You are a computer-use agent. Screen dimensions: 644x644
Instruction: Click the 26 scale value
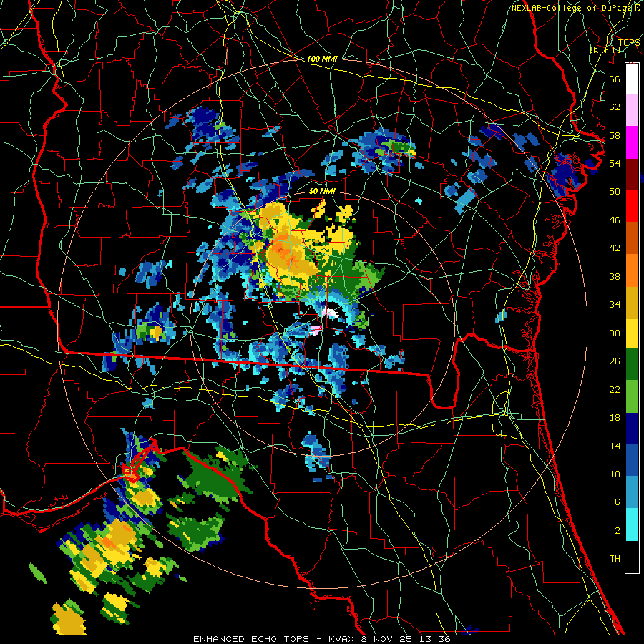[615, 361]
